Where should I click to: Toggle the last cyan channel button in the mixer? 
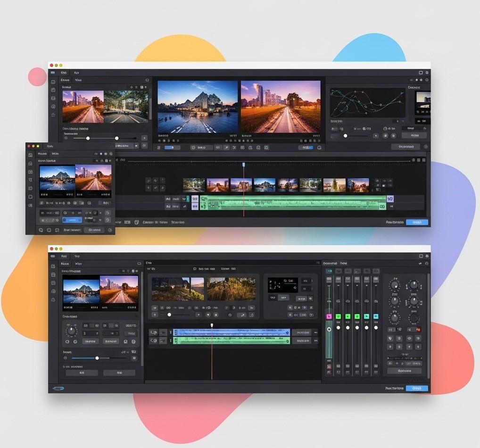(376, 316)
